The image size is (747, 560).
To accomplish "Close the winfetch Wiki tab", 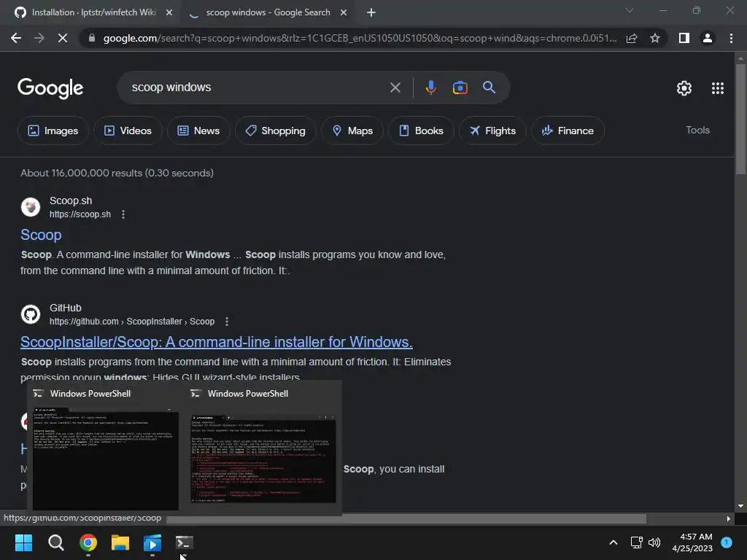I will 169,13.
